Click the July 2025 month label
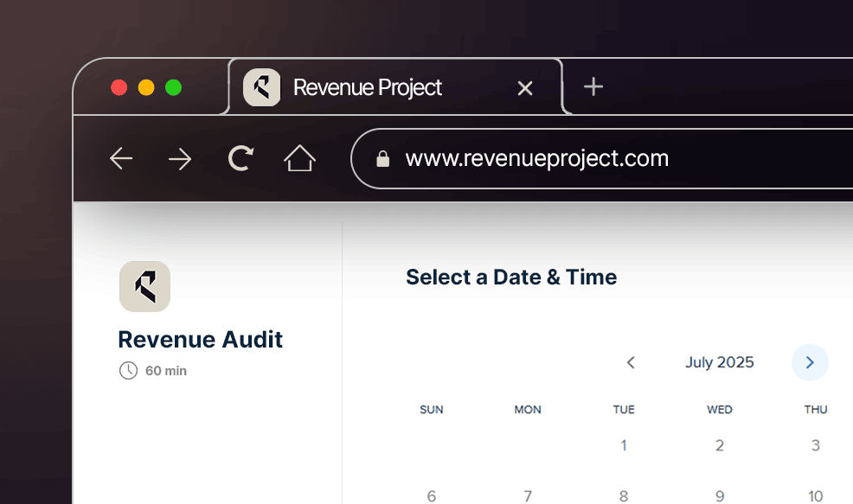 pos(719,362)
